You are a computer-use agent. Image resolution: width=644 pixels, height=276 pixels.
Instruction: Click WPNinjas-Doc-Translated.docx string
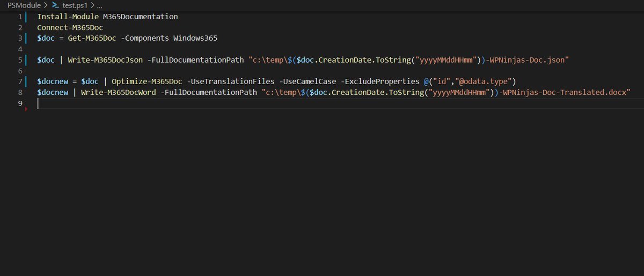[x=566, y=92]
